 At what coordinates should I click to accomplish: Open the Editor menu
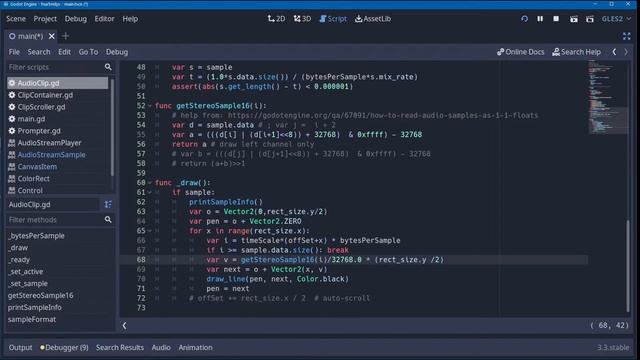104,19
